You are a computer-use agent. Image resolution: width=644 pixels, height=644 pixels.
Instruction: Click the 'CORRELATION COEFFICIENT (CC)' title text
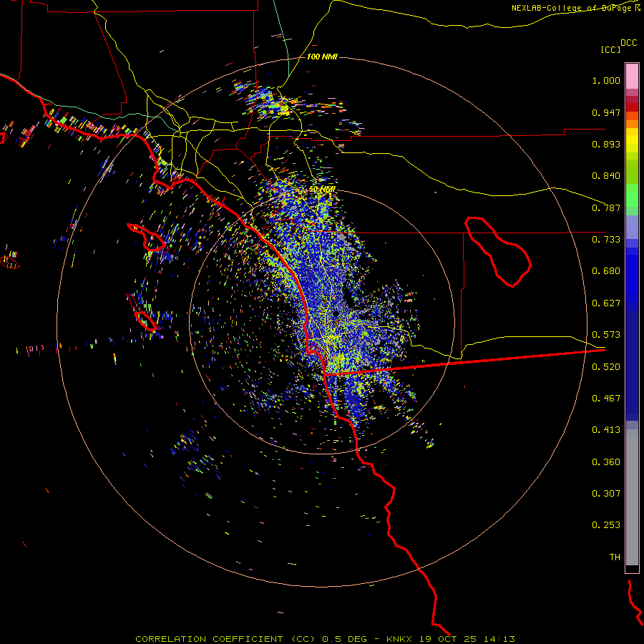click(225, 639)
